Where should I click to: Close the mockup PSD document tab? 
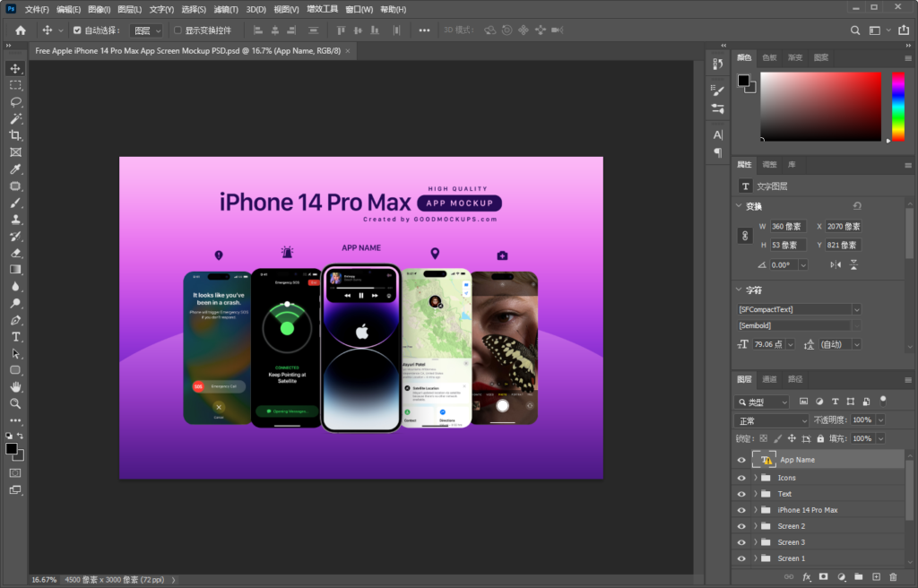click(x=348, y=51)
